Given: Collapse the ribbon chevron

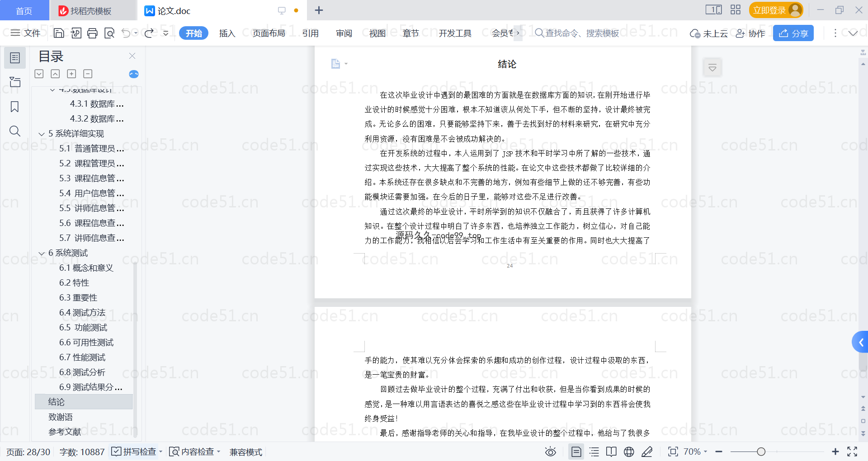Looking at the screenshot, I should [x=853, y=33].
